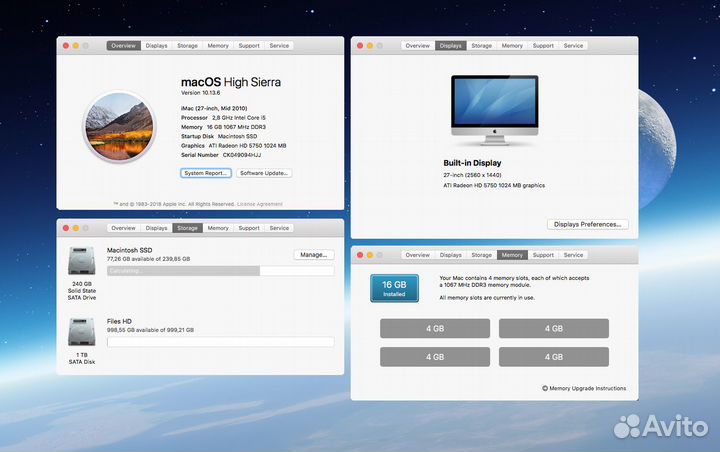Switch to Service tab in Overview window

[x=279, y=45]
